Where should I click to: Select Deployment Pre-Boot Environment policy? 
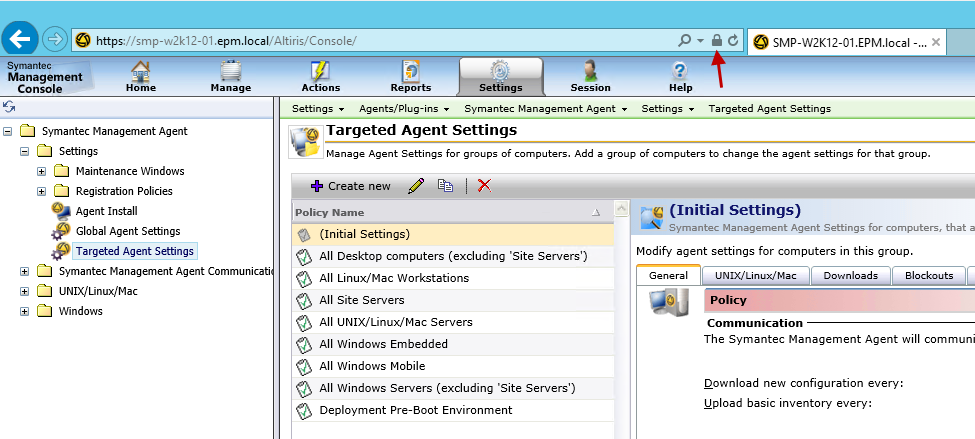453,410
